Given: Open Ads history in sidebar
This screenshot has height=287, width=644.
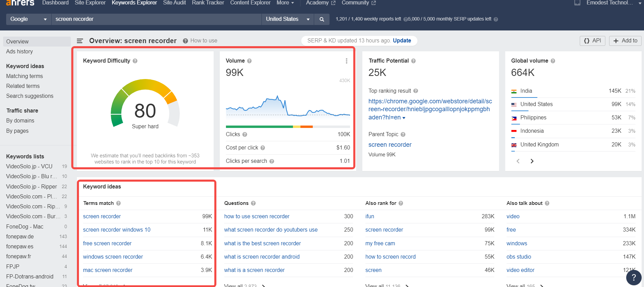Looking at the screenshot, I should pos(19,52).
